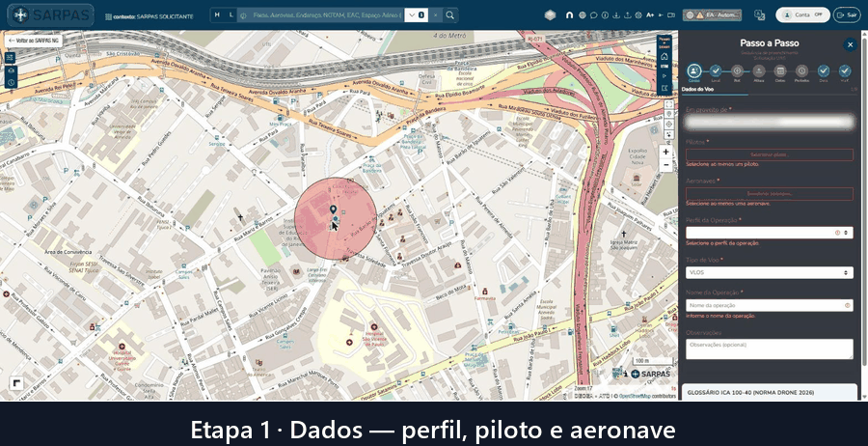Click the search magnifier icon
The width and height of the screenshot is (868, 446).
[450, 15]
